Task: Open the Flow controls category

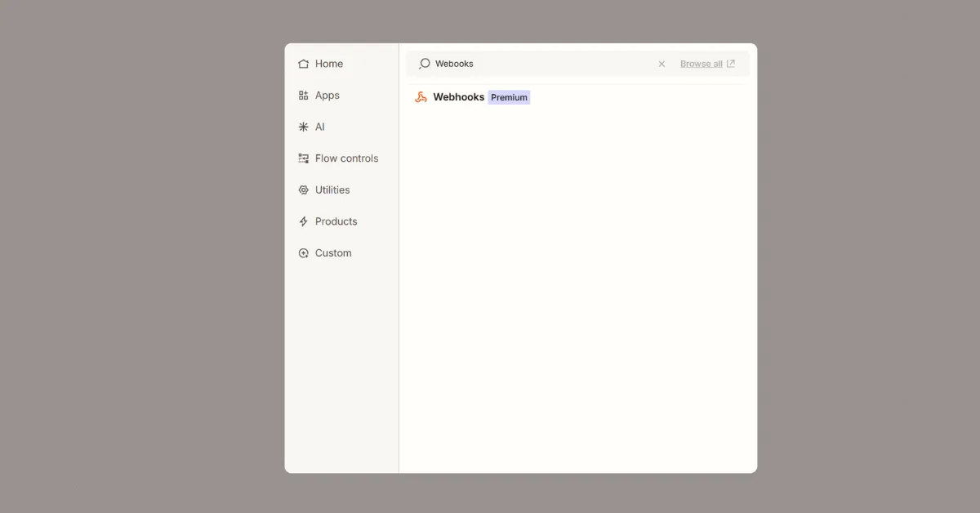Action: (346, 158)
